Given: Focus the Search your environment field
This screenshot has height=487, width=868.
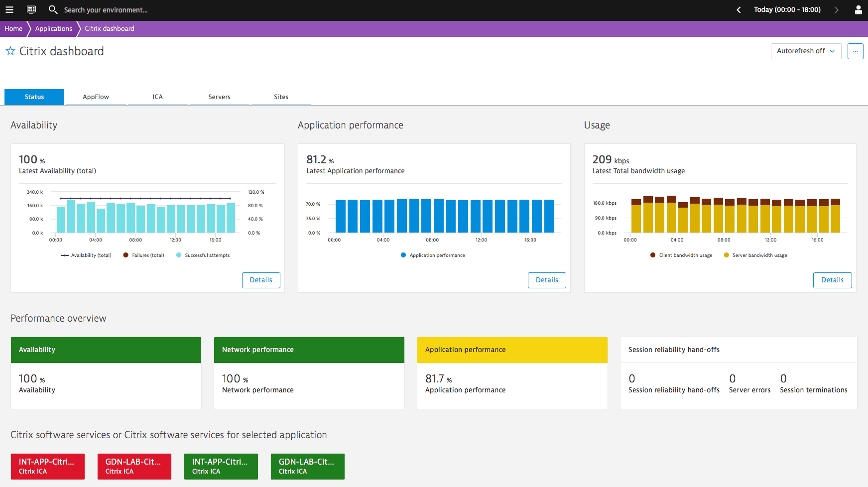Looking at the screenshot, I should (106, 10).
